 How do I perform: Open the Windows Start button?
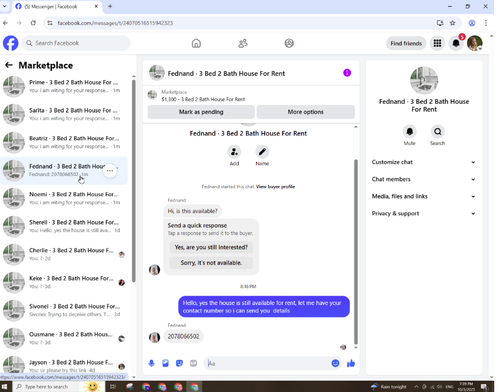click(x=5, y=387)
